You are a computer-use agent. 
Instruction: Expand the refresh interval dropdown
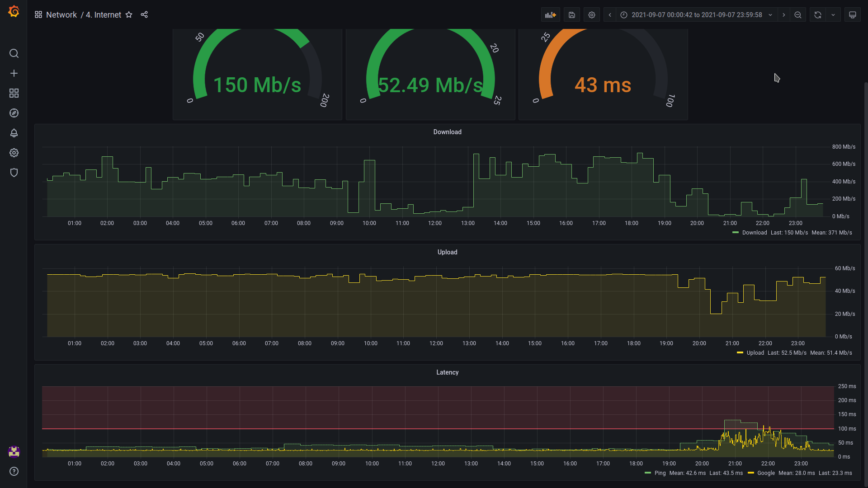click(833, 15)
